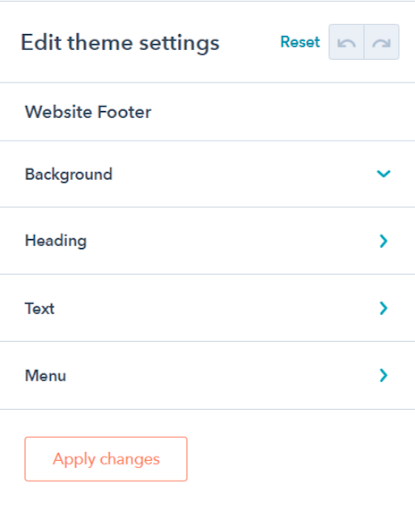Viewport: 415px width, 512px height.
Task: Collapse the Background section chevron
Action: pos(383,174)
